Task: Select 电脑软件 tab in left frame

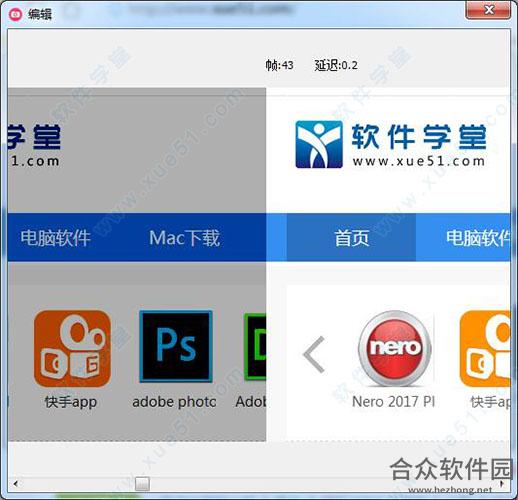Action: pos(55,238)
